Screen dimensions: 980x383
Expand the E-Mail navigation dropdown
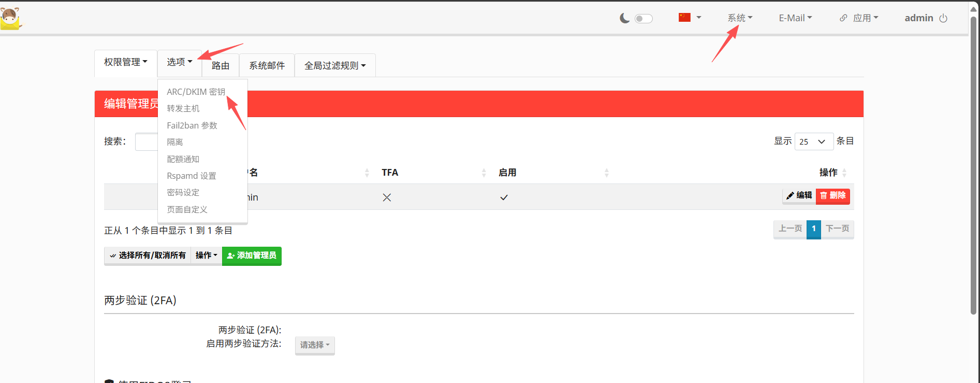point(795,18)
